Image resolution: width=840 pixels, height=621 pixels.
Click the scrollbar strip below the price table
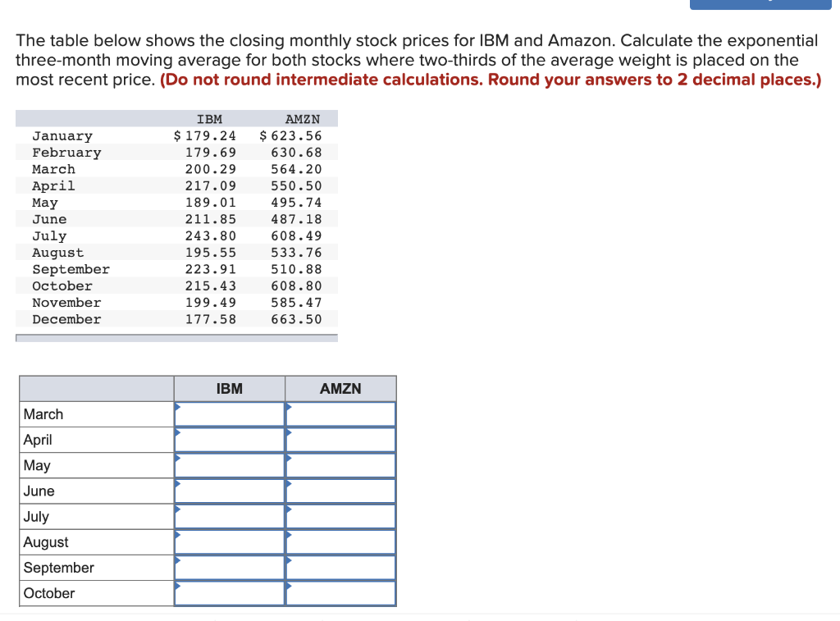pyautogui.click(x=177, y=337)
